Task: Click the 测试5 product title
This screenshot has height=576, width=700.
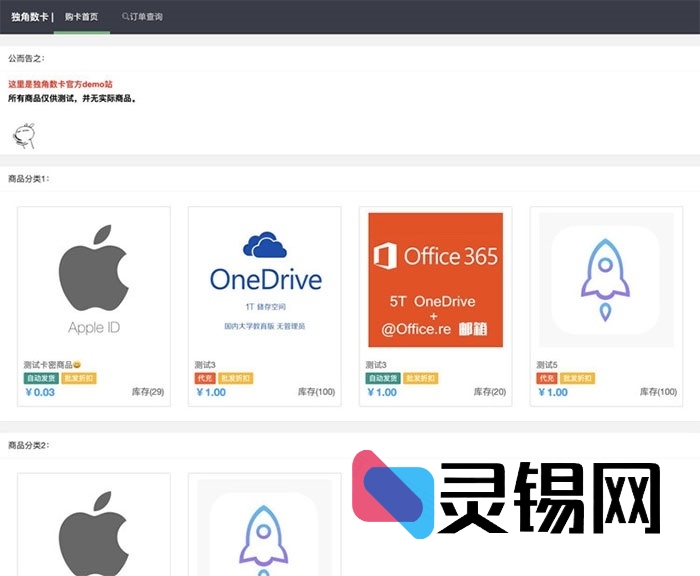Action: pyautogui.click(x=547, y=365)
